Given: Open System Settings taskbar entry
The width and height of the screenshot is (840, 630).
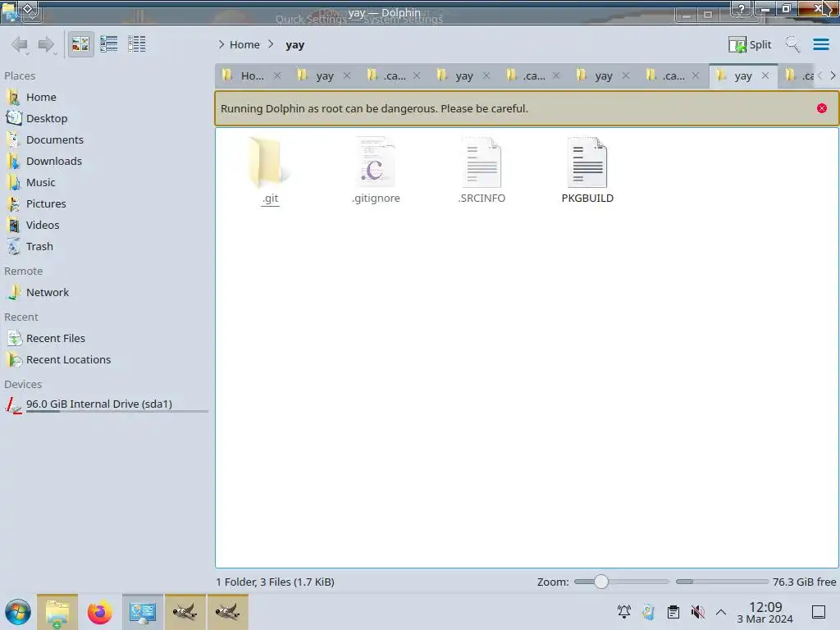Looking at the screenshot, I should (x=143, y=612).
